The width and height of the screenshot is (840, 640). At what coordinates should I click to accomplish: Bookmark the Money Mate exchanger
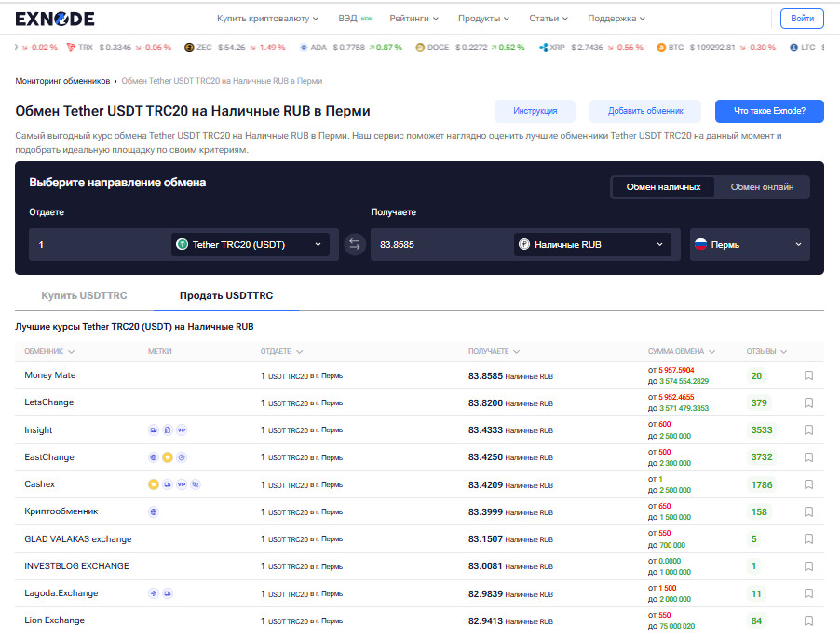808,376
